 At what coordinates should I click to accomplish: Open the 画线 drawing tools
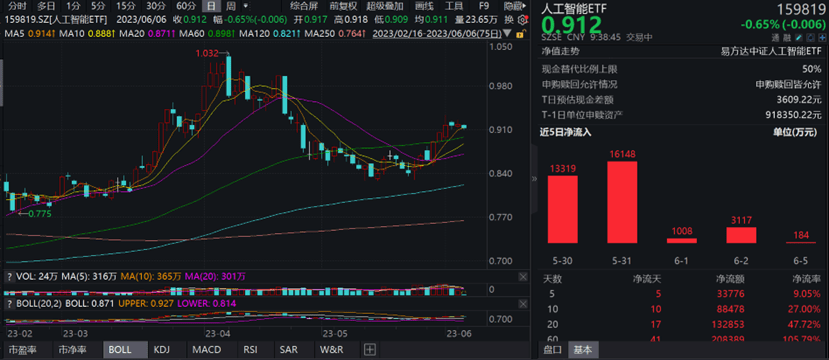[424, 6]
